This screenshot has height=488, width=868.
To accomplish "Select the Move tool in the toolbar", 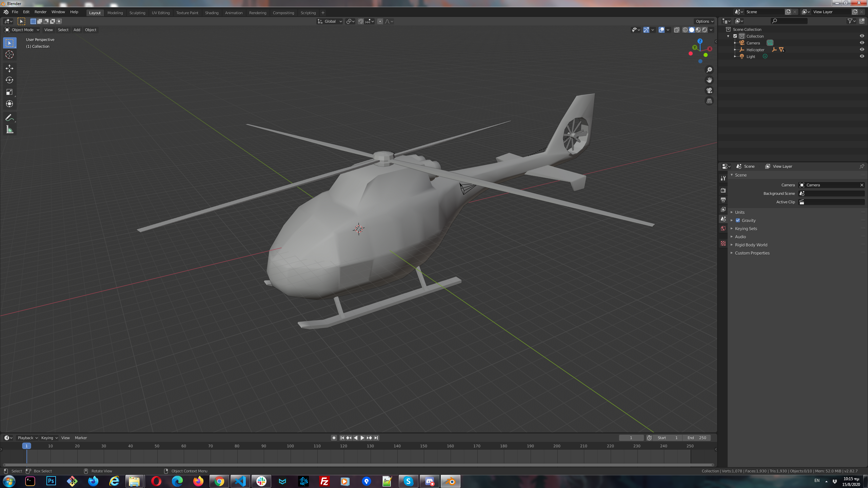I will click(x=9, y=68).
